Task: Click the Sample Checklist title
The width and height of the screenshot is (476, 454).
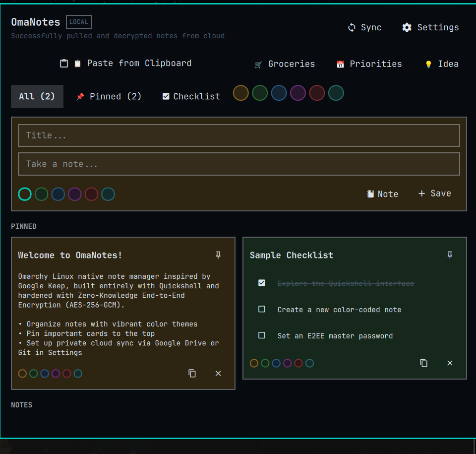Action: (x=292, y=255)
